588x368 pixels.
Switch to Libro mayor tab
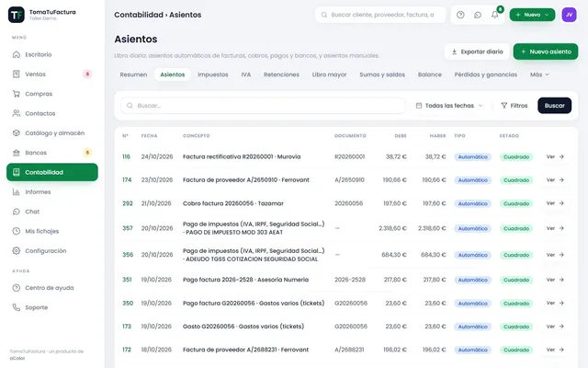(329, 75)
